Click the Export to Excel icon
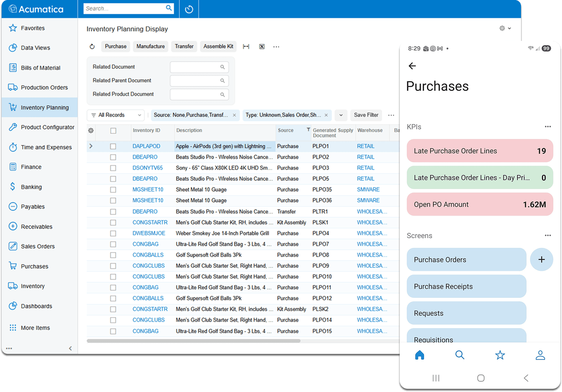The image size is (562, 392). coord(262,47)
